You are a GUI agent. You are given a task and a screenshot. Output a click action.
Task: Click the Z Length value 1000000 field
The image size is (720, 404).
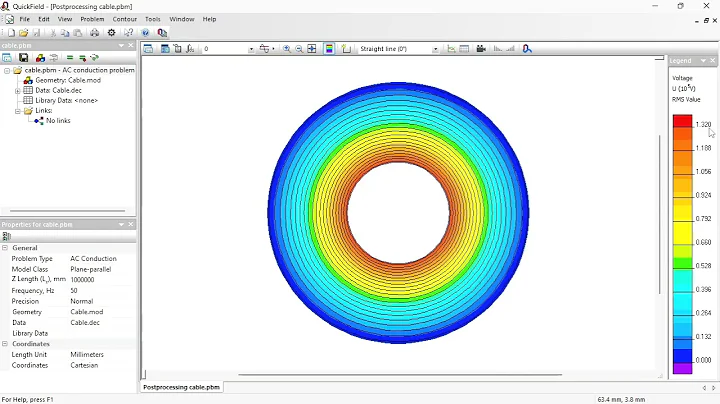tap(101, 280)
